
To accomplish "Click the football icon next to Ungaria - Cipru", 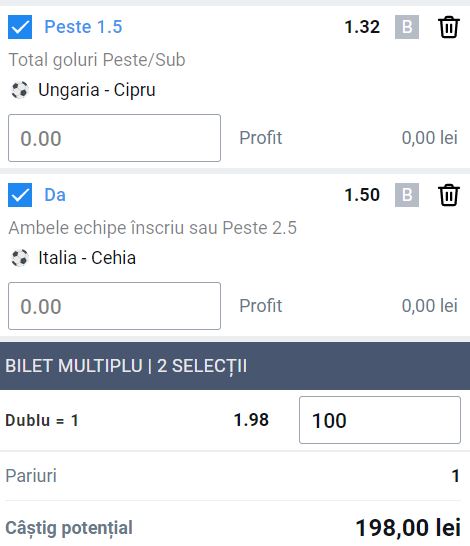I will click(x=19, y=90).
